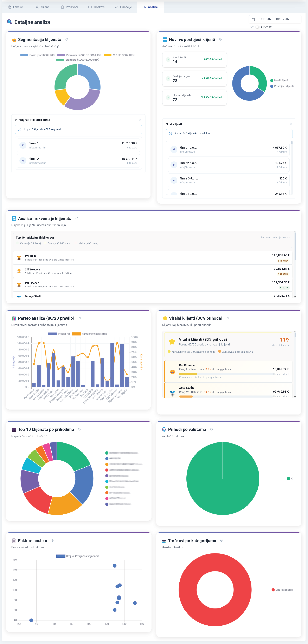This screenshot has width=308, height=644.
Task: Click avatar K of Firma 1
Action: click(23, 145)
